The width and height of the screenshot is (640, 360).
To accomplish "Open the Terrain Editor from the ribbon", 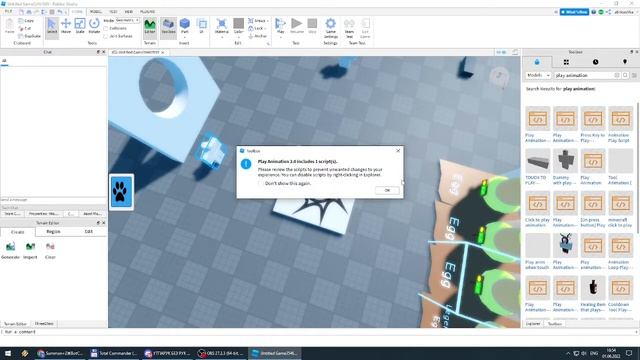I will tap(150, 27).
